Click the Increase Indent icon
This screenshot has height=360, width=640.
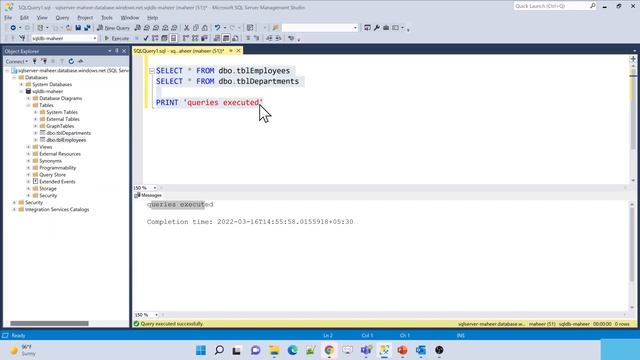pyautogui.click(x=278, y=38)
